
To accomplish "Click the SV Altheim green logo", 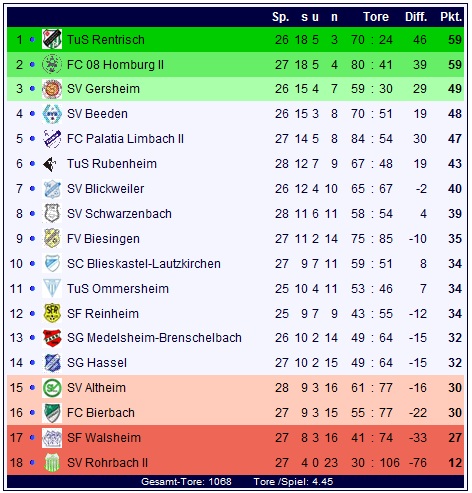I will click(x=52, y=388).
